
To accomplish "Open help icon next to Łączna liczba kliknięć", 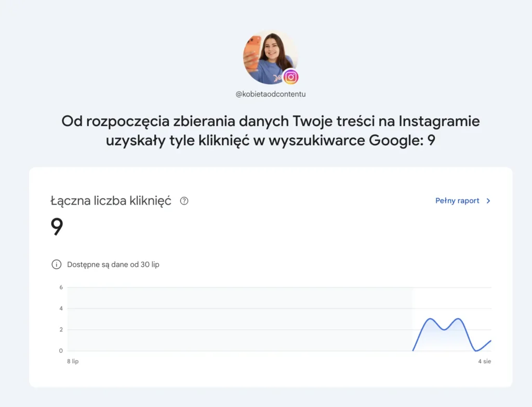I will 184,201.
